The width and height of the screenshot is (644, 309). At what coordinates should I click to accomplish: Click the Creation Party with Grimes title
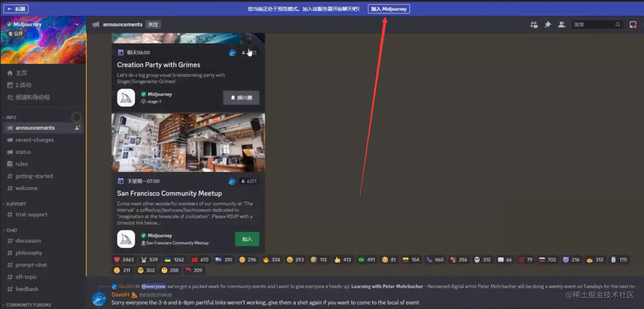point(158,65)
